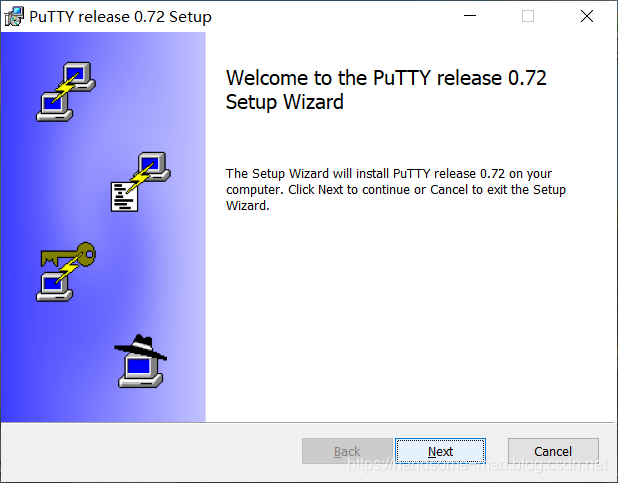The width and height of the screenshot is (618, 483).
Task: Click the grey footer bar beside Back
Action: coord(150,451)
